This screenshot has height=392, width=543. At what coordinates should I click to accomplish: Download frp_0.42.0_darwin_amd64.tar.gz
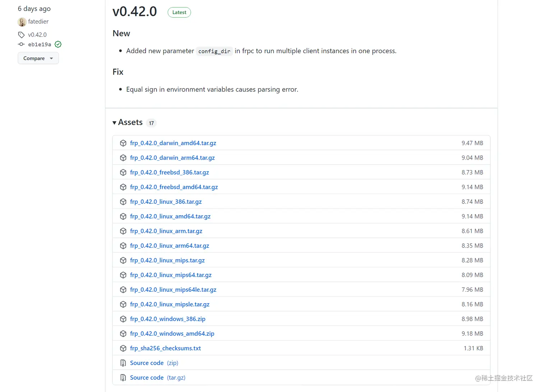point(173,143)
